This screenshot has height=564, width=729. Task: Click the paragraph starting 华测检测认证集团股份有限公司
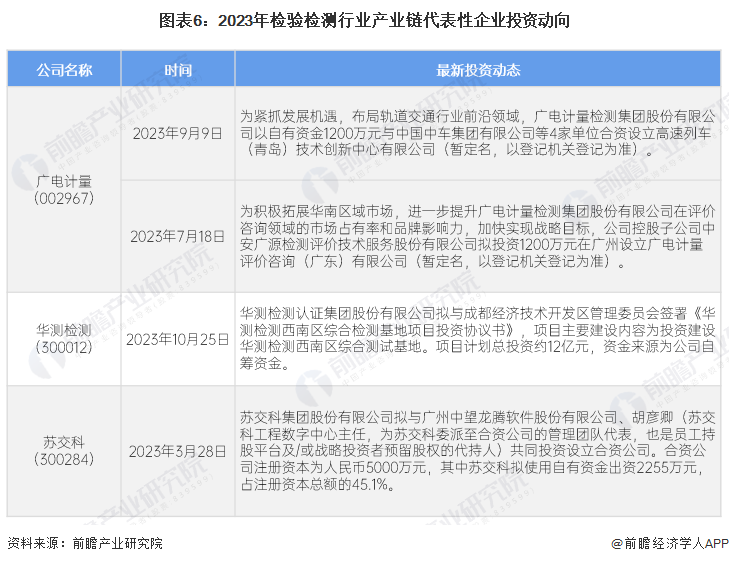477,338
